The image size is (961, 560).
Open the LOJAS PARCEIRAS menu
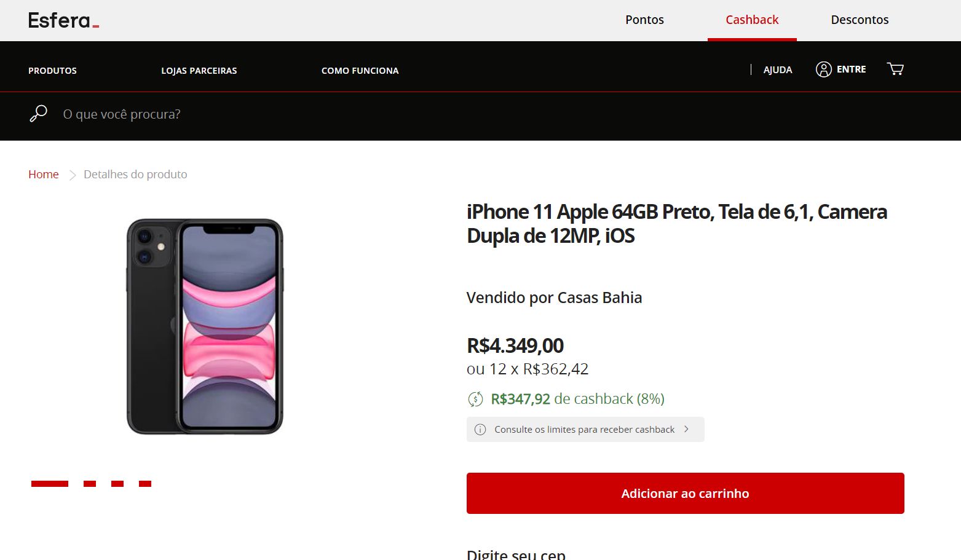pyautogui.click(x=199, y=71)
